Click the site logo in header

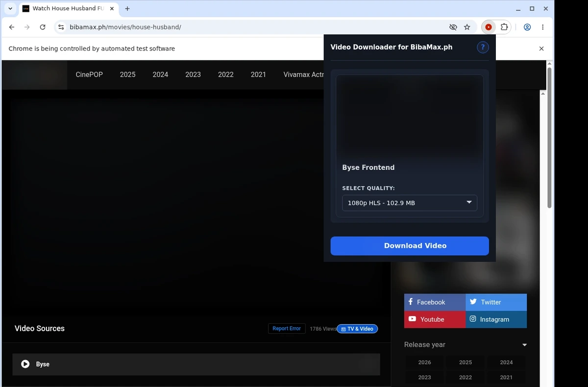[34, 75]
